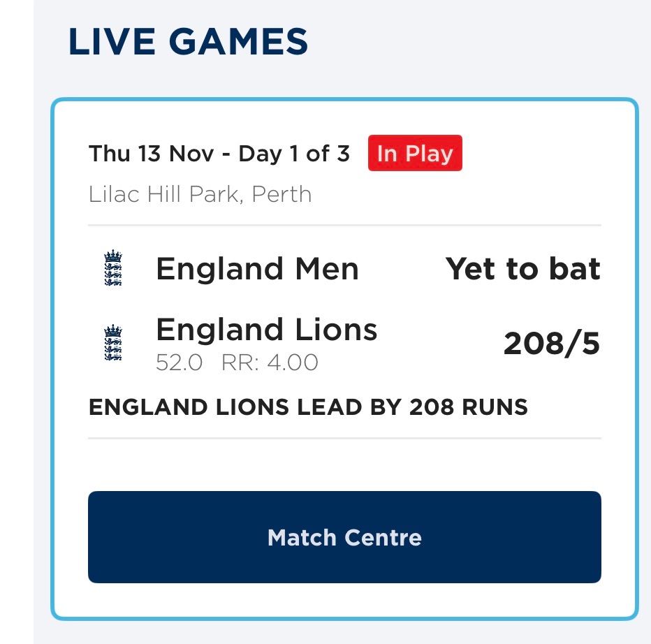651x644 pixels.
Task: Click the England Lions lead summary text
Action: coord(308,407)
